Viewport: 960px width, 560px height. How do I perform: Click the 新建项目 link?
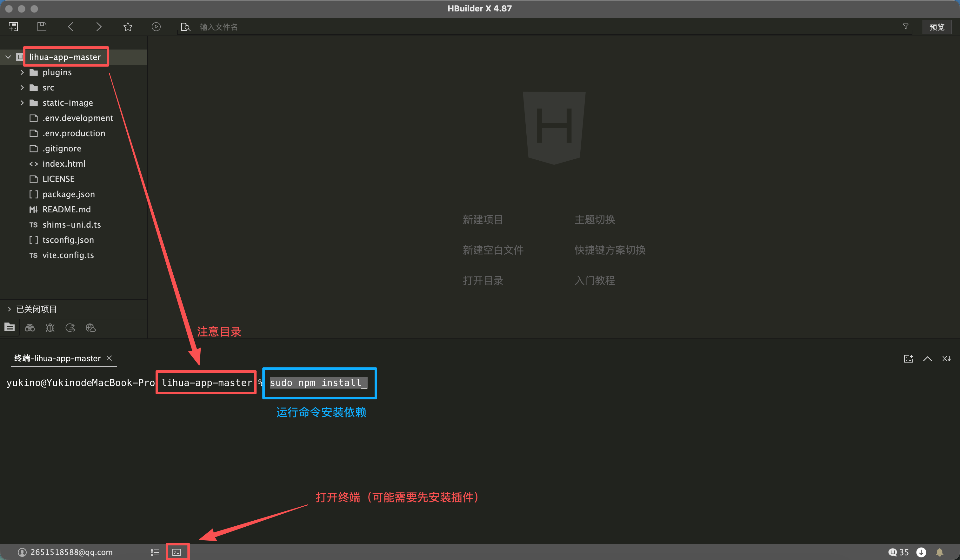483,219
